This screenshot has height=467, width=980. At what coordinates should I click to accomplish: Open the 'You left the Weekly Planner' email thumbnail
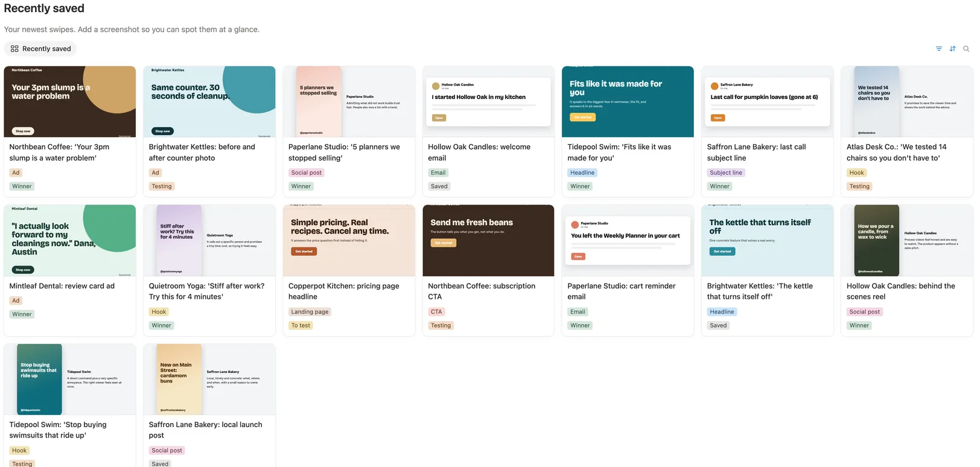click(628, 240)
